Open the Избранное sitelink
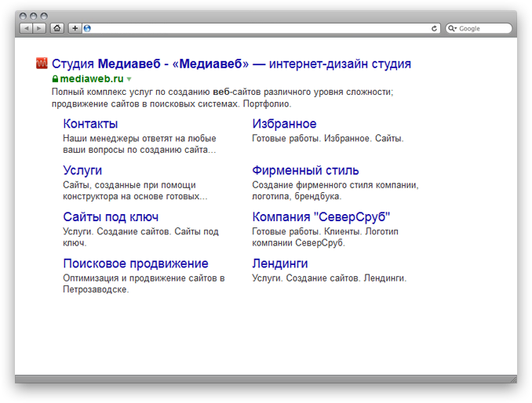 point(284,124)
